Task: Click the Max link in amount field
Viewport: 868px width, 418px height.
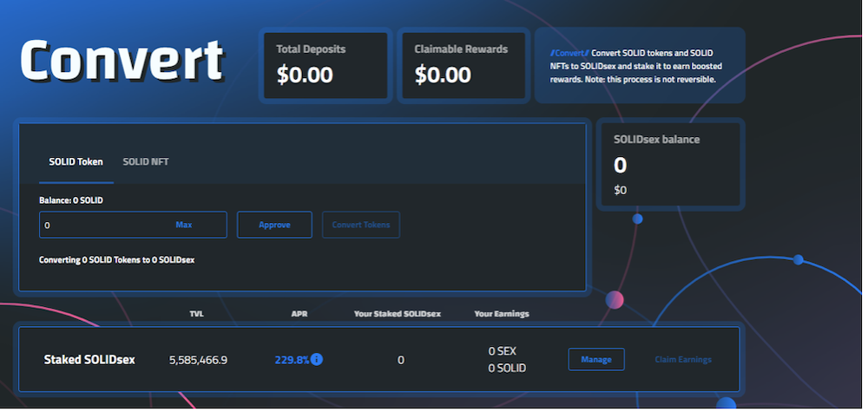Action: (x=184, y=225)
